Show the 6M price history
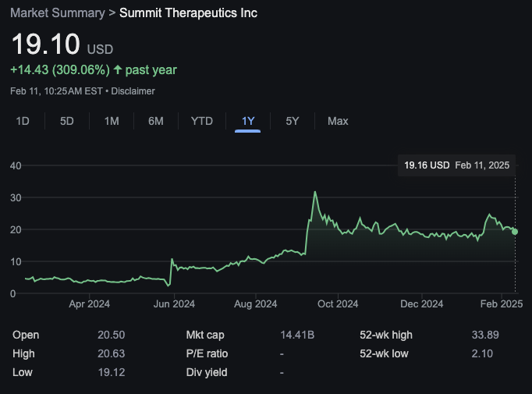The image size is (532, 394). 156,121
